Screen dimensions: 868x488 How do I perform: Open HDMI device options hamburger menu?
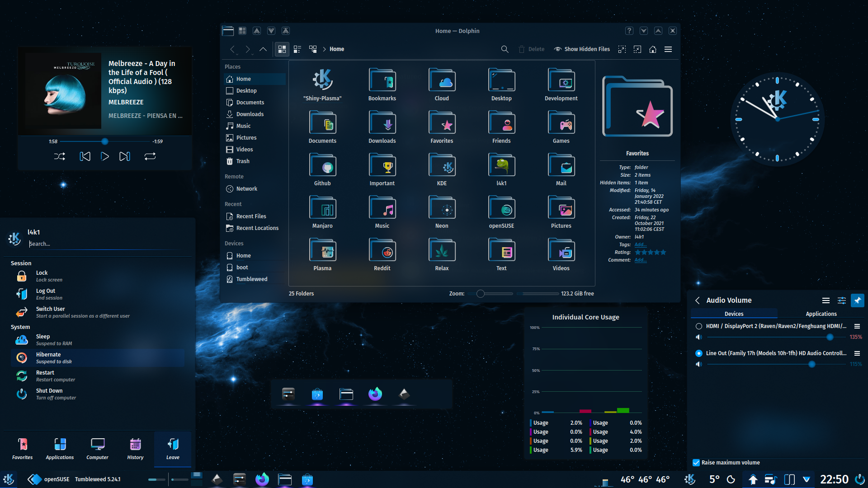pyautogui.click(x=857, y=326)
